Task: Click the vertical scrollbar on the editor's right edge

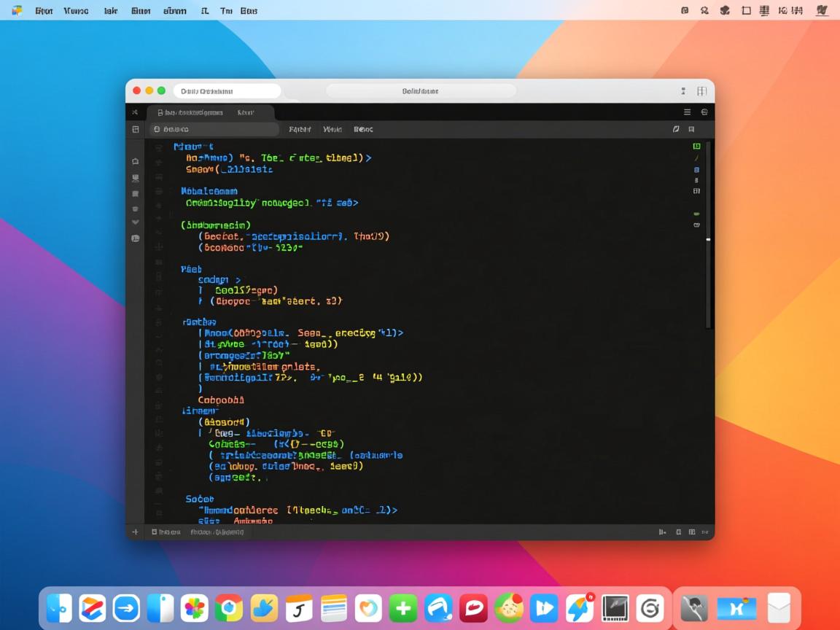Action: (x=708, y=239)
